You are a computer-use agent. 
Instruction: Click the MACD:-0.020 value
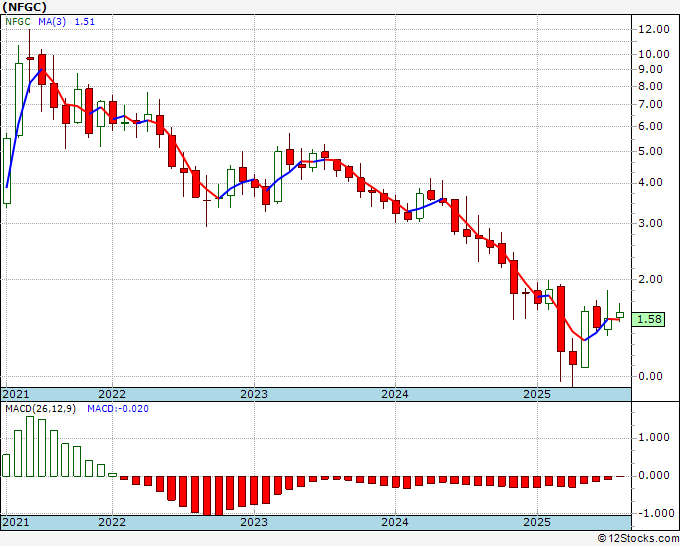[x=118, y=409]
